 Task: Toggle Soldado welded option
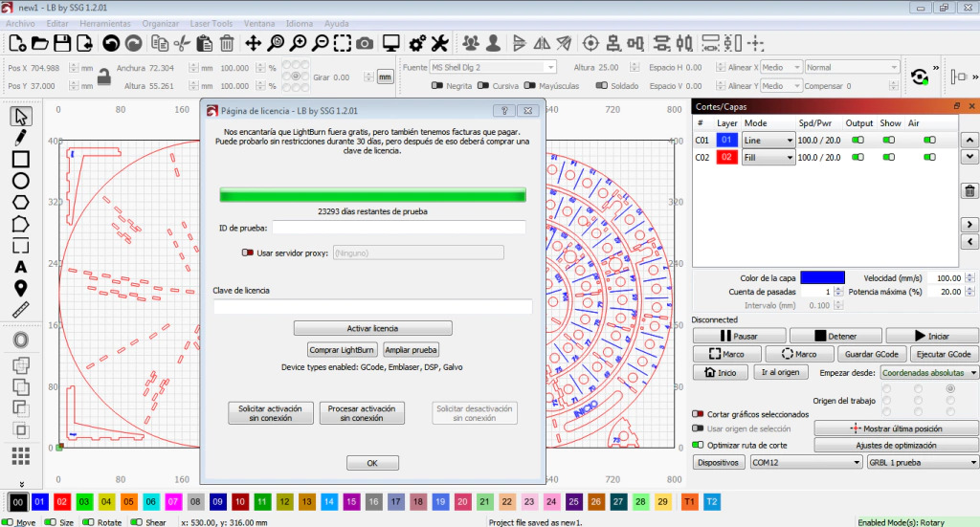[601, 85]
